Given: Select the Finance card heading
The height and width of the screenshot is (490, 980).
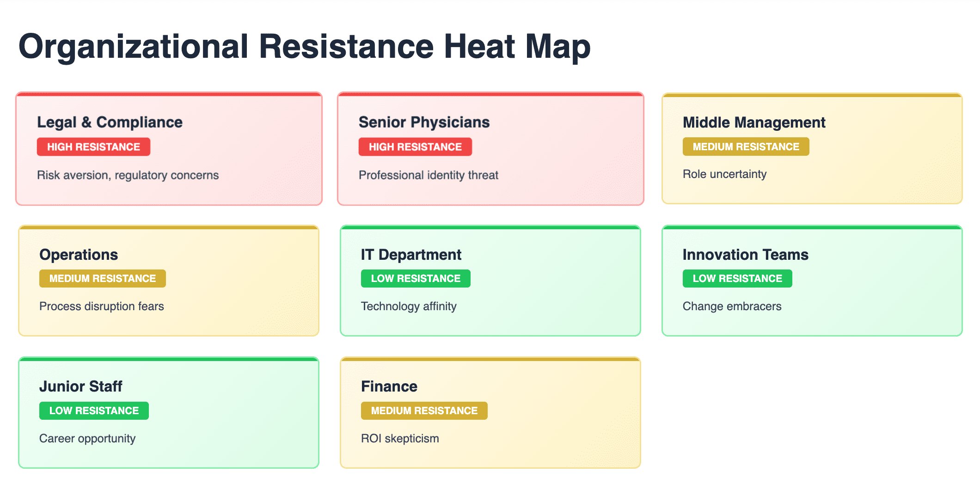Looking at the screenshot, I should (389, 386).
